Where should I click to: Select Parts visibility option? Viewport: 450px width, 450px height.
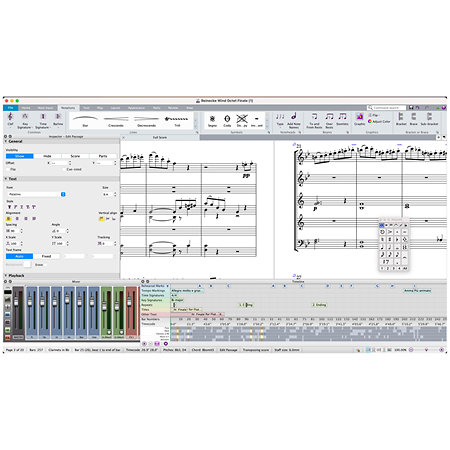tap(103, 156)
